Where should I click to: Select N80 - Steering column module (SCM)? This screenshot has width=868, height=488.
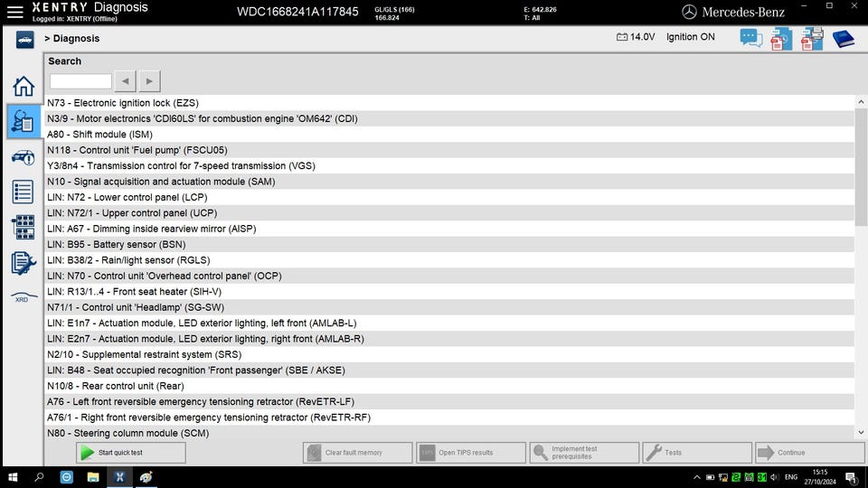coord(449,433)
